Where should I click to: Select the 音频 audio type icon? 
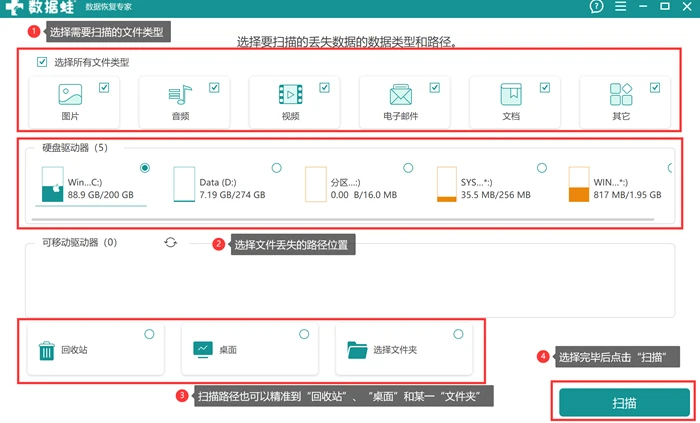[180, 95]
